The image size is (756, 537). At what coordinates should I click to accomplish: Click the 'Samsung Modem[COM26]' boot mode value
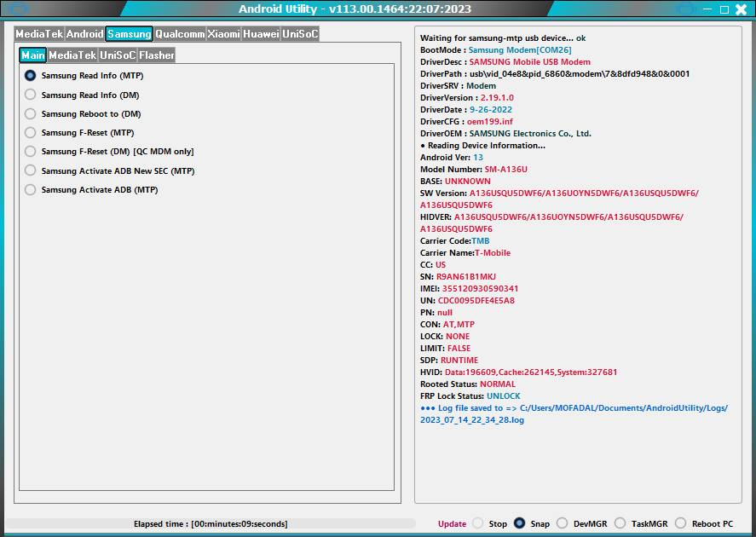click(x=520, y=49)
